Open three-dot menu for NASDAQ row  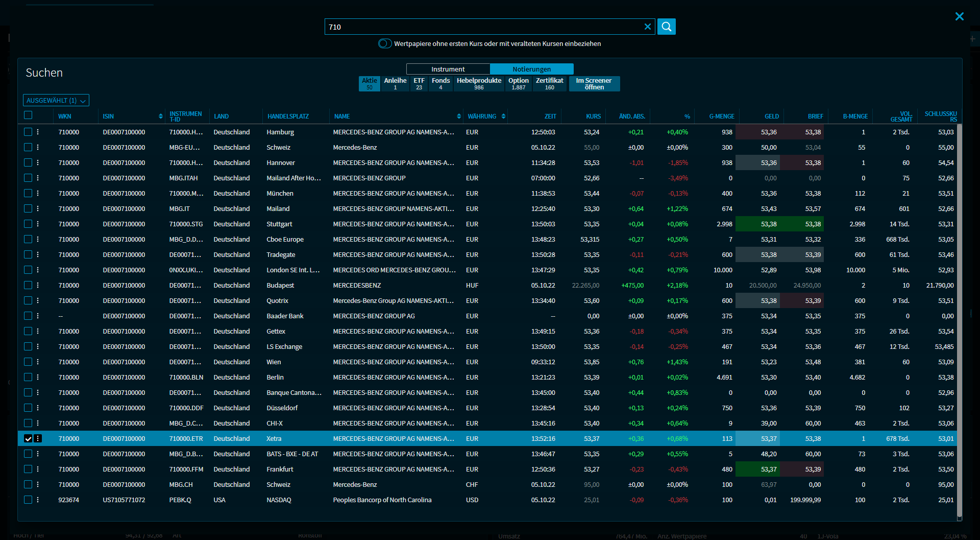coord(38,500)
